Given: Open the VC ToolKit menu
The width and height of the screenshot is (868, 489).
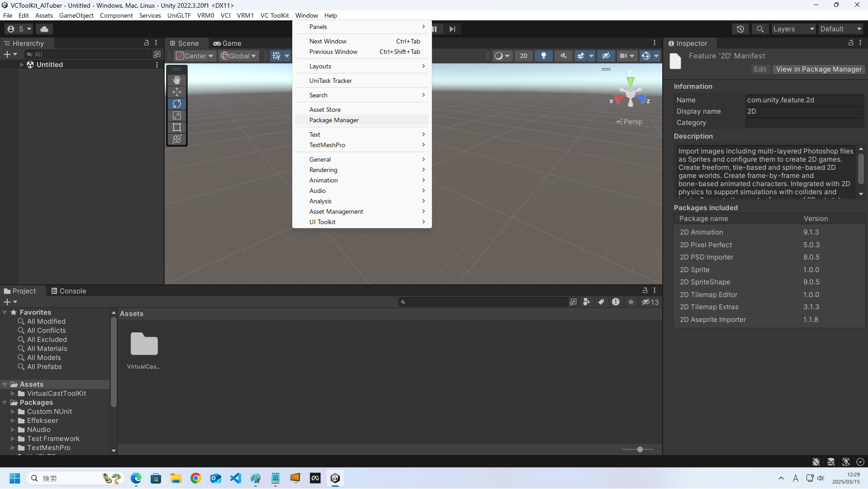Looking at the screenshot, I should pyautogui.click(x=275, y=15).
